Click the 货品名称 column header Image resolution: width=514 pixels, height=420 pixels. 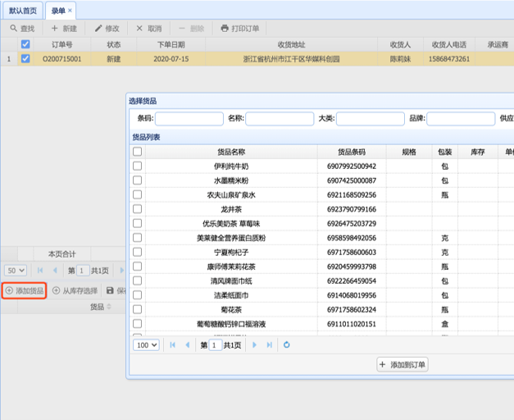tap(231, 152)
